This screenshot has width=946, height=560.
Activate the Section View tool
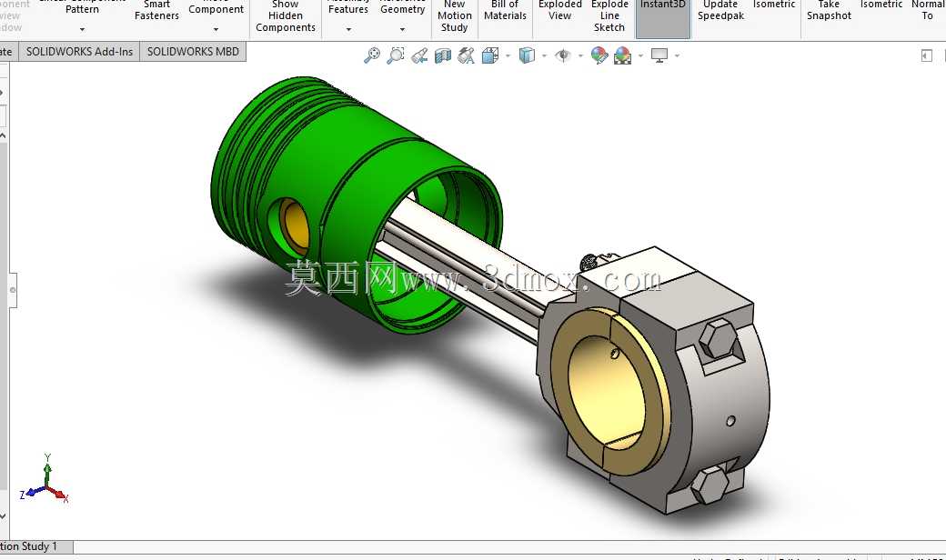(x=443, y=56)
